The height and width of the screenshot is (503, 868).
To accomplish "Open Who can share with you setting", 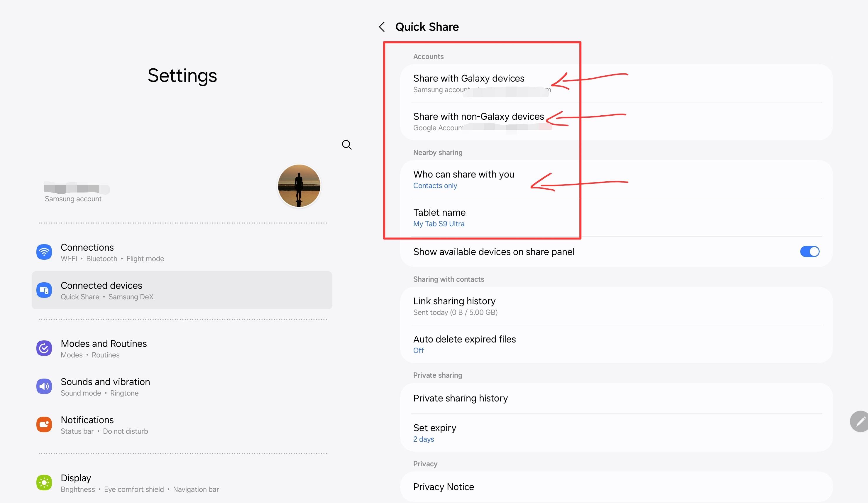I will (x=463, y=179).
